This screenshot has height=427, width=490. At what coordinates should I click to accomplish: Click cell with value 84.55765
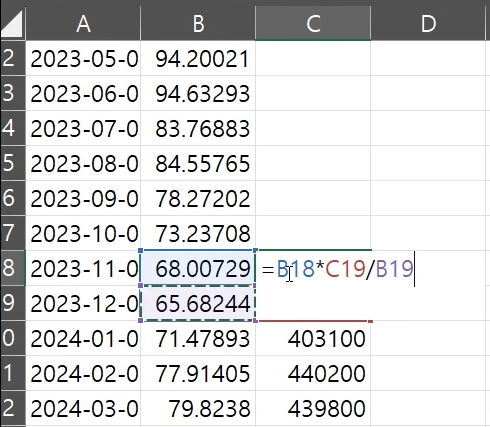pyautogui.click(x=198, y=163)
